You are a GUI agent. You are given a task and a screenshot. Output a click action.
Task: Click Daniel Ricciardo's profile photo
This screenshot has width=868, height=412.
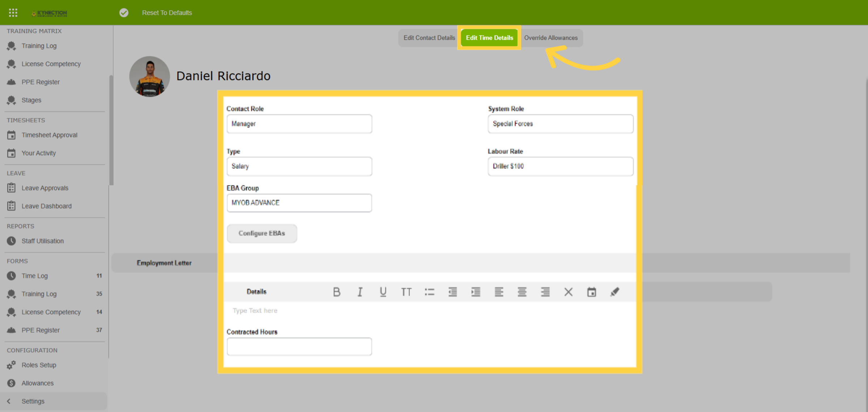coord(149,76)
